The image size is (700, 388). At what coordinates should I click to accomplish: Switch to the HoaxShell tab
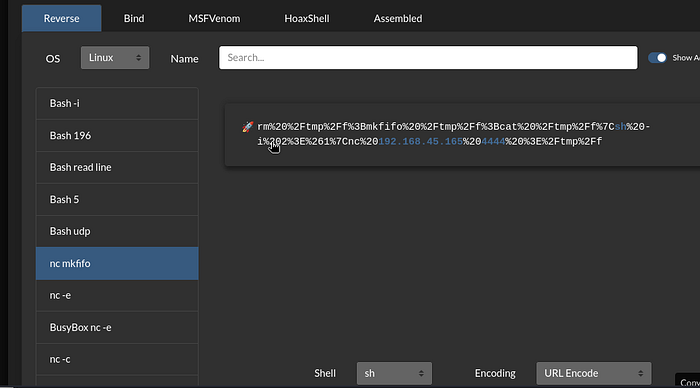[x=307, y=18]
